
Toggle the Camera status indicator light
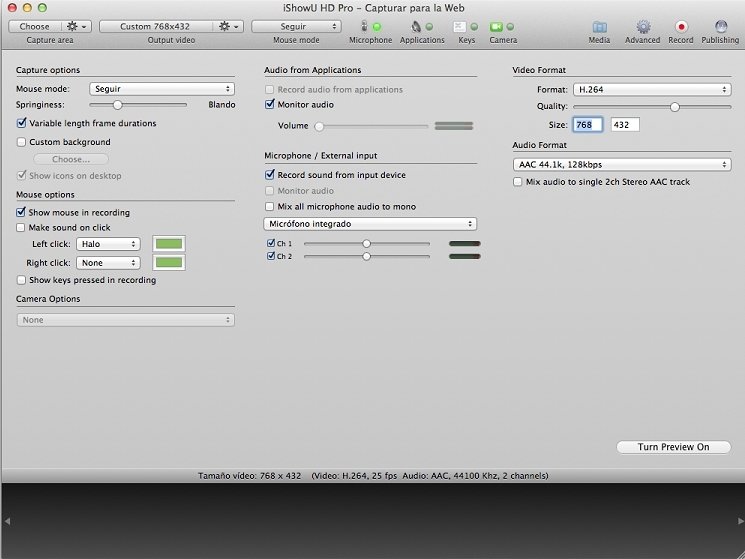click(510, 27)
